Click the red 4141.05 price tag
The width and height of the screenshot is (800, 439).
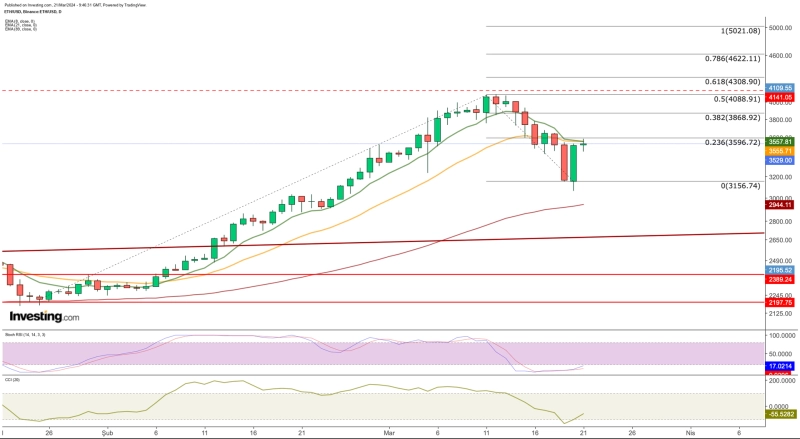(x=781, y=97)
